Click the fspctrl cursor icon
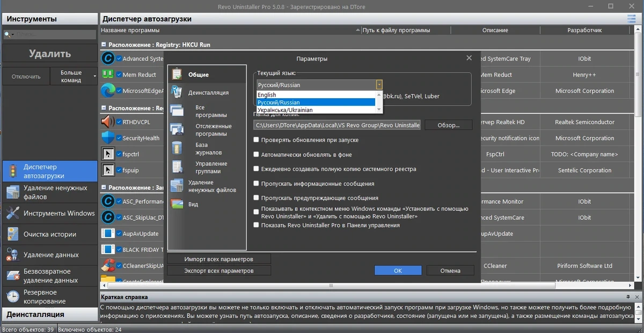Screen dimensions: 644x333 [x=108, y=154]
